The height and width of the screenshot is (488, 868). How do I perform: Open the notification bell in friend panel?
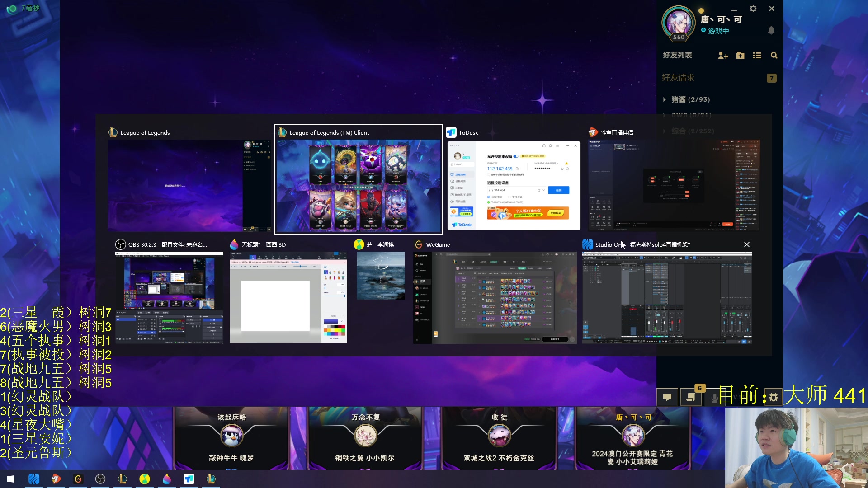[771, 30]
